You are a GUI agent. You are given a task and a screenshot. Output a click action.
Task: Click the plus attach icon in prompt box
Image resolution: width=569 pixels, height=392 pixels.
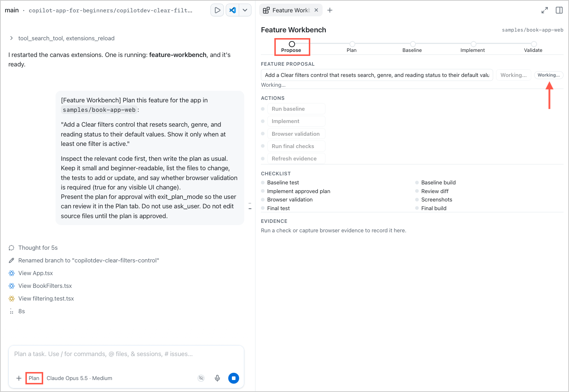pyautogui.click(x=19, y=378)
